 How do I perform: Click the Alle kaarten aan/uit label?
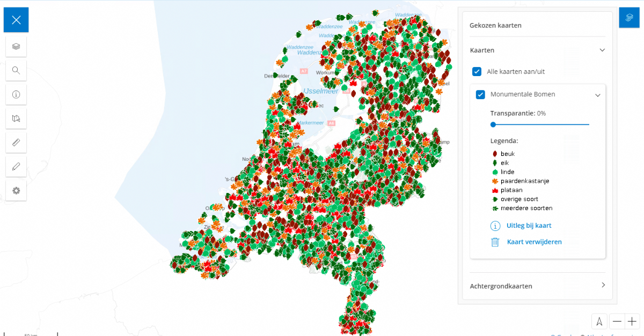516,71
